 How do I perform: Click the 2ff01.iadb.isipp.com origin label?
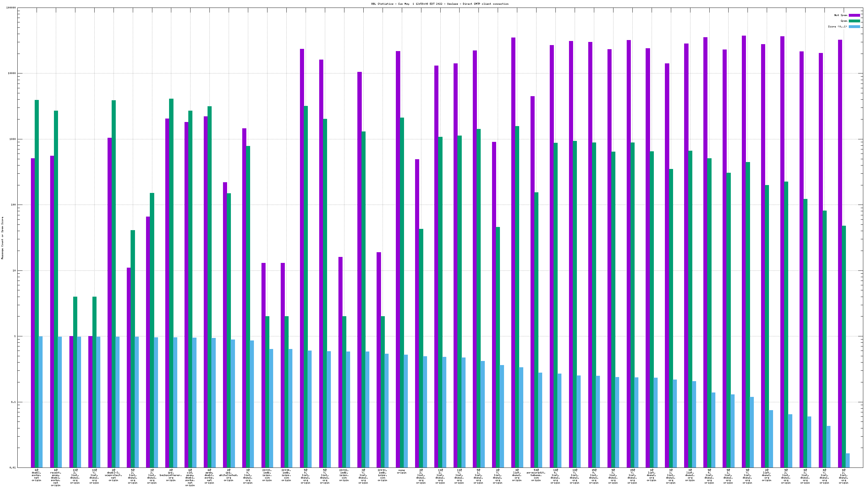click(x=382, y=475)
